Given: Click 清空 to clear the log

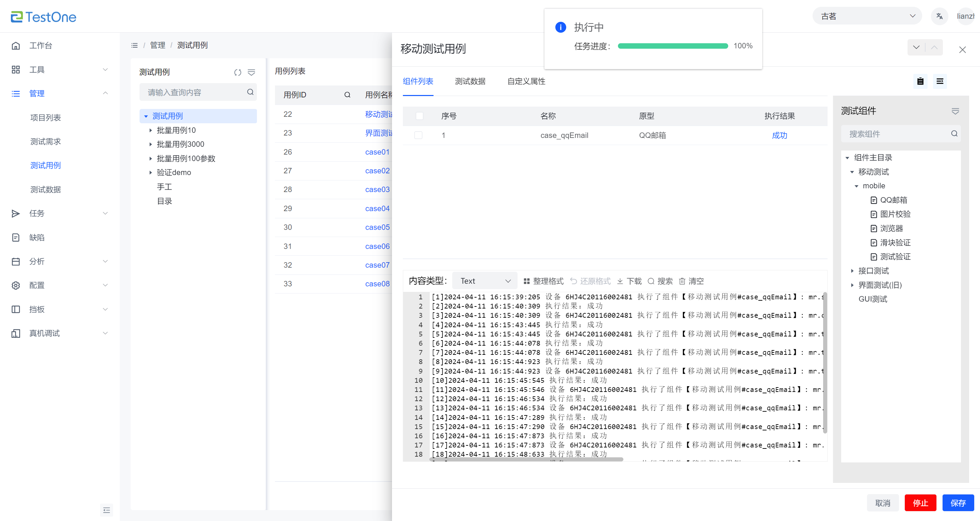Looking at the screenshot, I should click(691, 281).
